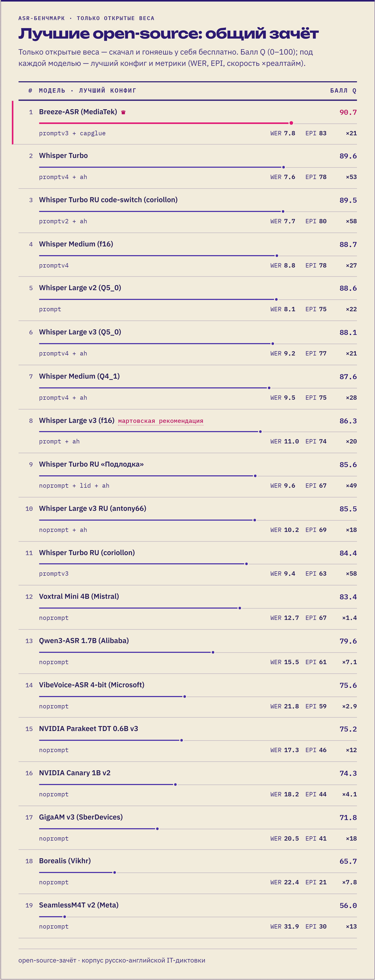
Task: Click the footer «open-source-зачёт» corpus note
Action: pyautogui.click(x=112, y=960)
